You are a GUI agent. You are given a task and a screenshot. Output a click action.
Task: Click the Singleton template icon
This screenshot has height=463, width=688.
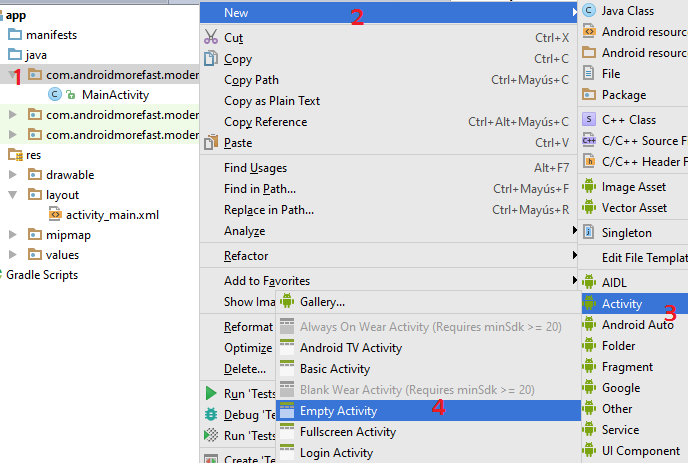[x=589, y=232]
